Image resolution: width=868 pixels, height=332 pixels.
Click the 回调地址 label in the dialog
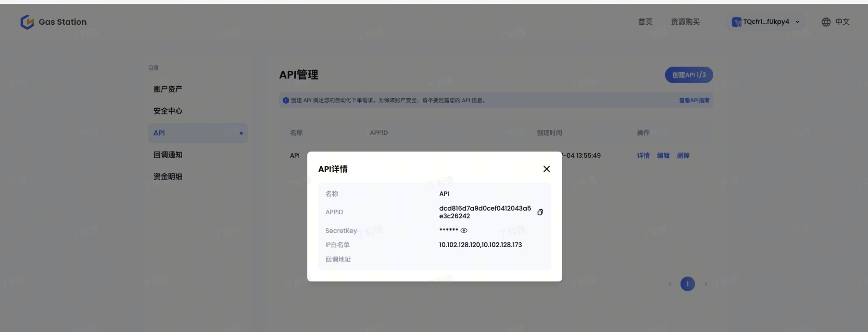338,259
